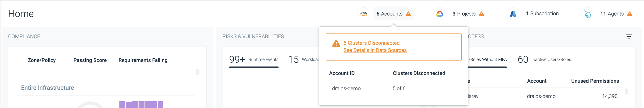Click the Access table scrollbar
This screenshot has width=644, height=108.
[626, 91]
